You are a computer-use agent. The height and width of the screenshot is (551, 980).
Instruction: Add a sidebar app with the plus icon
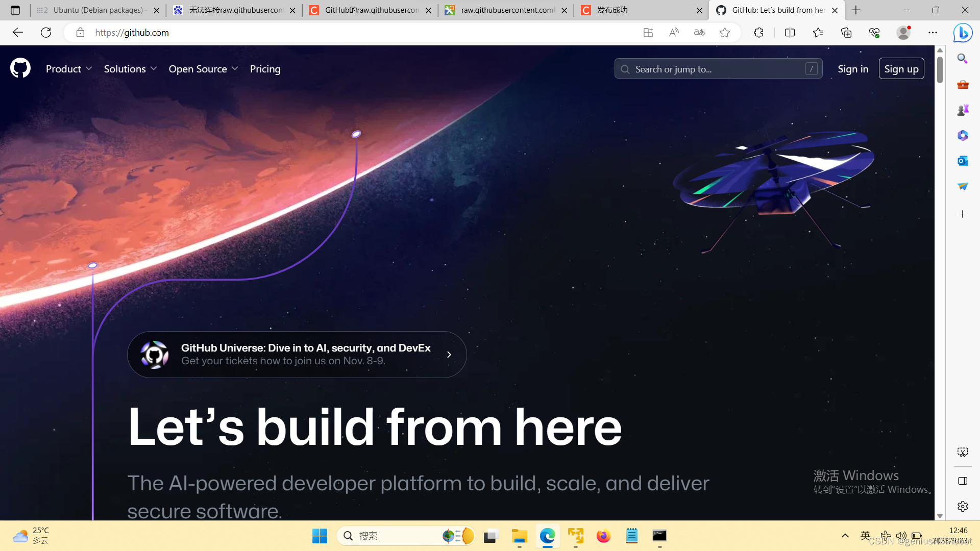click(x=963, y=214)
